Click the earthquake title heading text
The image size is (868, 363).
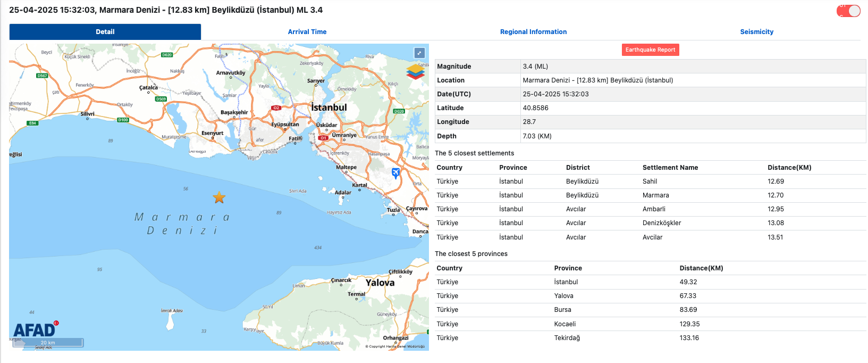click(166, 10)
